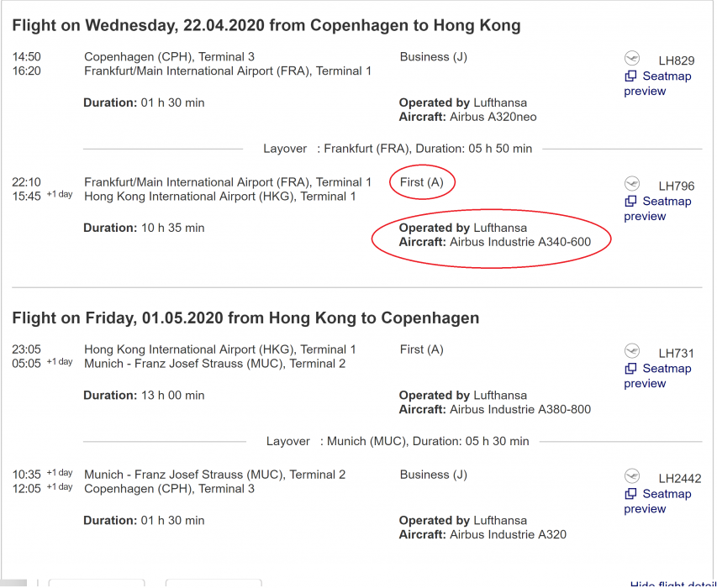Click the Lufthansa crane logo beside LH731
The width and height of the screenshot is (717, 588).
tap(632, 350)
